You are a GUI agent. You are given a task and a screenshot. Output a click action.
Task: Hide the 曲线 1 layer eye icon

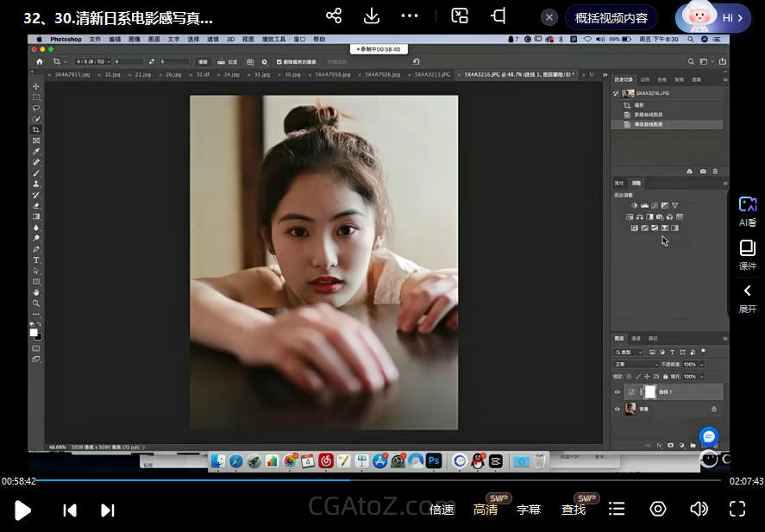[x=617, y=392]
